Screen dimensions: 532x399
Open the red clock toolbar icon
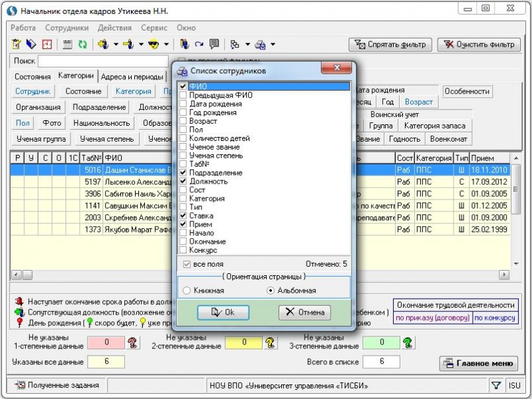click(x=47, y=44)
